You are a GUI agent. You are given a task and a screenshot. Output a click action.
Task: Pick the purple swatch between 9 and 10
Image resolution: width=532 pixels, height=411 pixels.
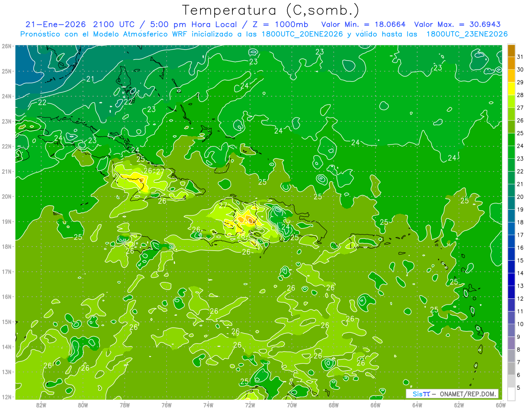tap(511, 331)
